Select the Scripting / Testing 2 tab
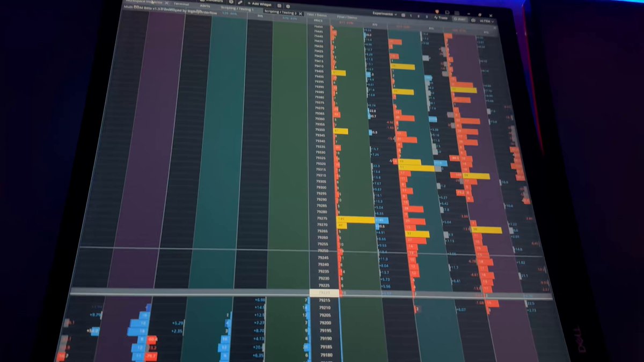 281,12
